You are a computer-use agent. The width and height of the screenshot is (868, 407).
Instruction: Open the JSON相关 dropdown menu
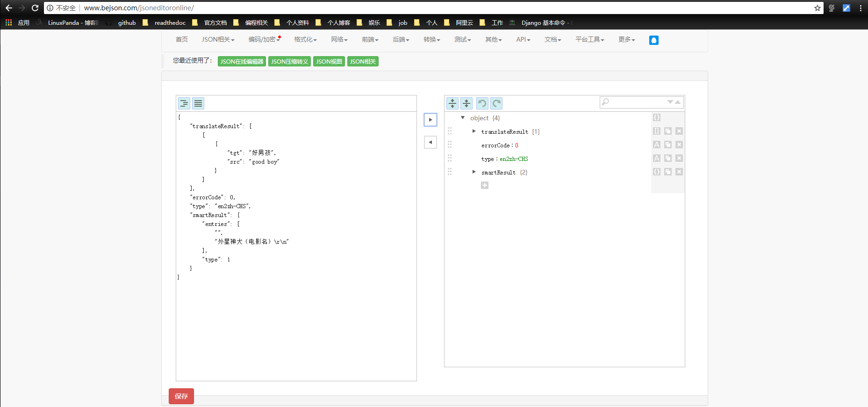tap(218, 40)
